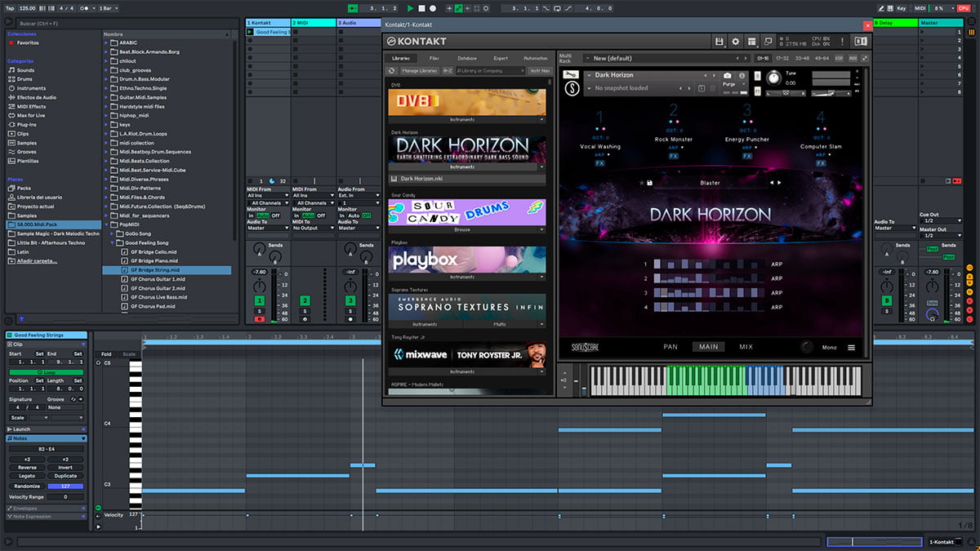Click the Kontakt save icon

tap(719, 41)
